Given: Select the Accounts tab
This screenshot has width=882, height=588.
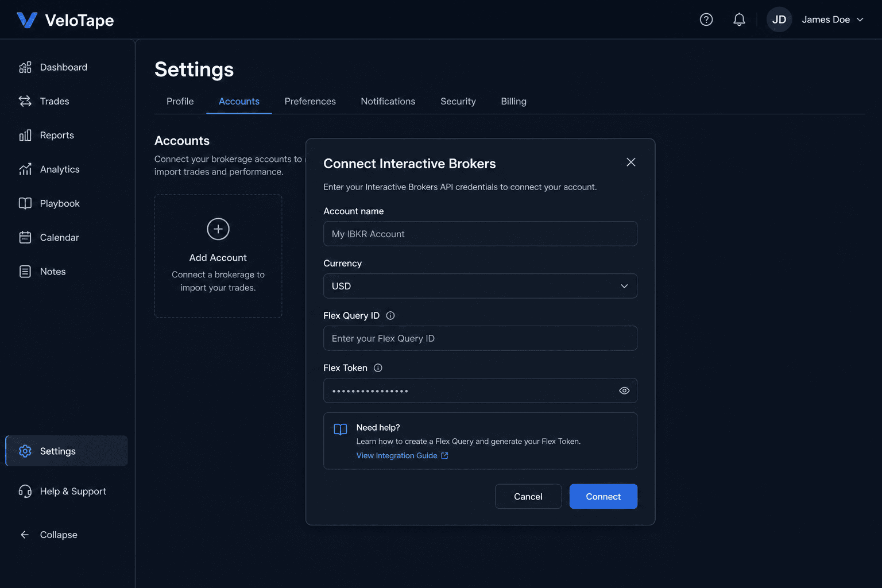Looking at the screenshot, I should click(239, 101).
